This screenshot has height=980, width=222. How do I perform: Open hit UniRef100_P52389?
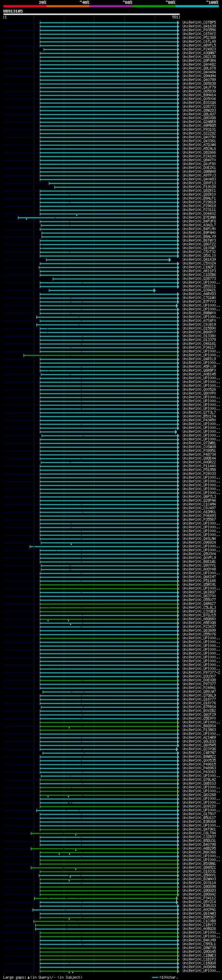tap(199, 38)
